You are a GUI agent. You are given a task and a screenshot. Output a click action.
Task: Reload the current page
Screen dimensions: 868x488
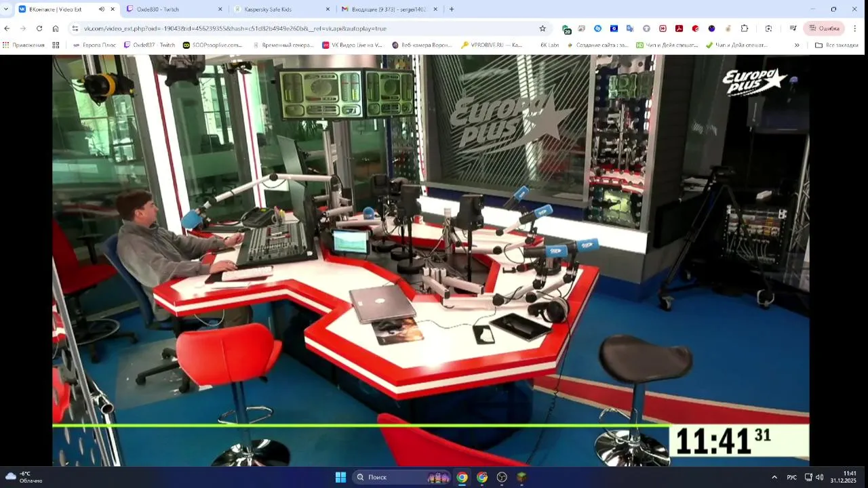point(39,28)
